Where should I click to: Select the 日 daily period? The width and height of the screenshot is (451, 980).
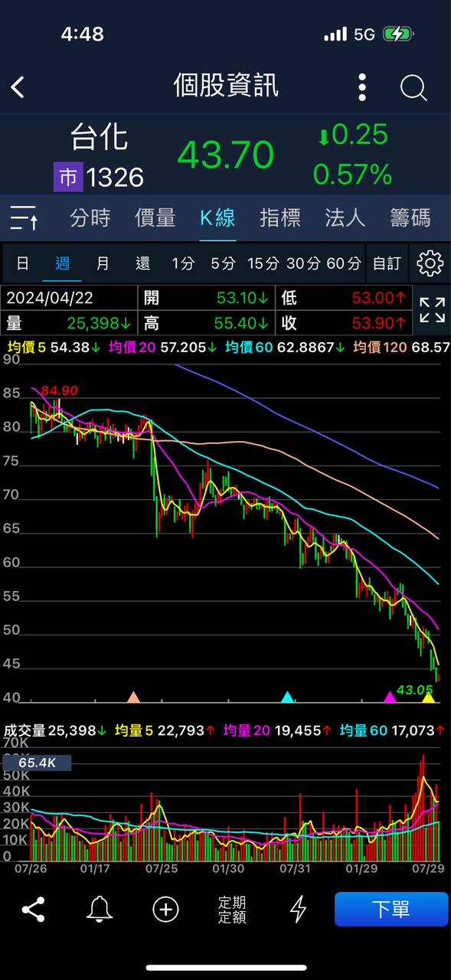(x=23, y=263)
